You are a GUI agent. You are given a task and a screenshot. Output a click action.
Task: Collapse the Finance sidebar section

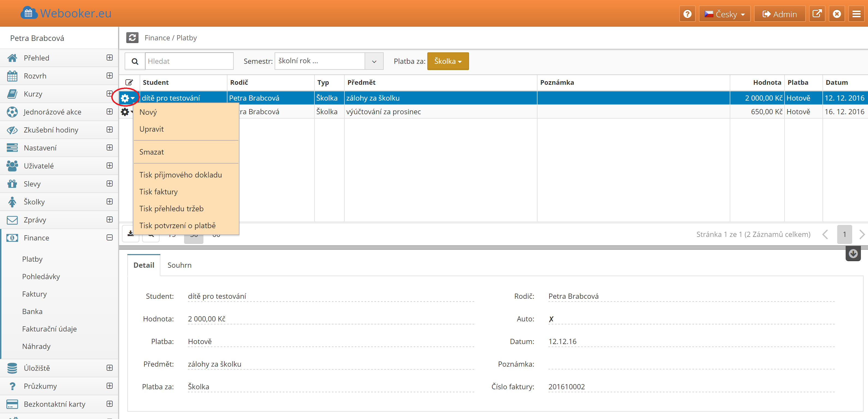pyautogui.click(x=110, y=238)
